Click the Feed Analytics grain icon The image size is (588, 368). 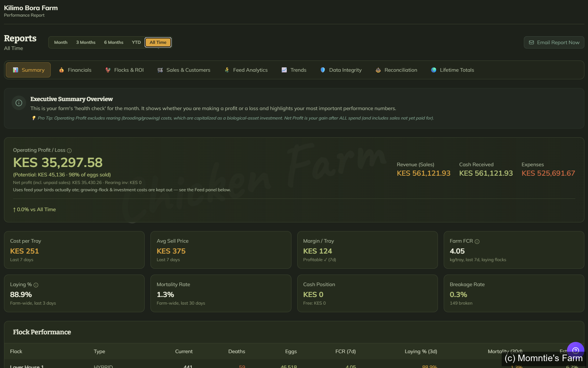point(227,70)
